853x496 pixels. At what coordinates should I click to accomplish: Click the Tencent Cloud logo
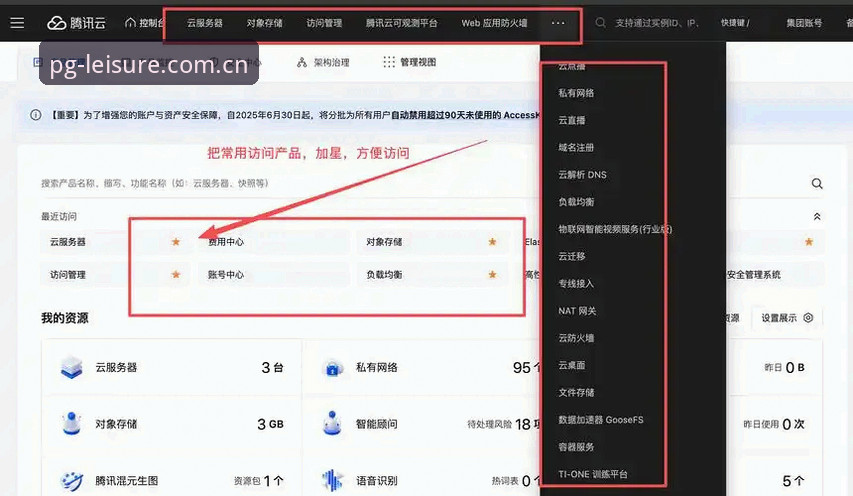click(76, 23)
